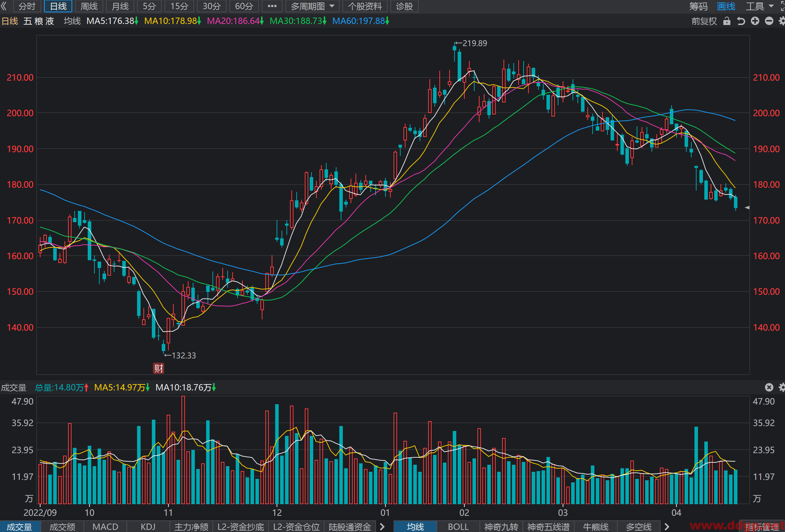Select the MACD indicator tab

coord(105,527)
